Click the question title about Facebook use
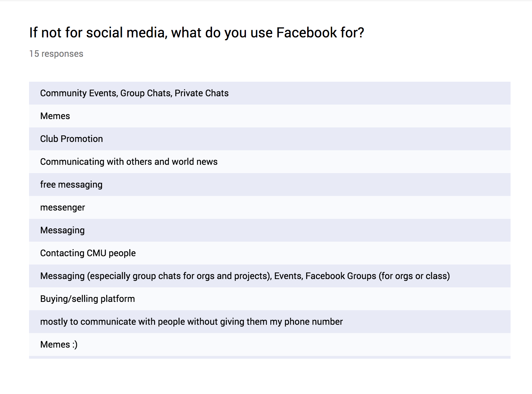Image resolution: width=532 pixels, height=394 pixels. [196, 33]
